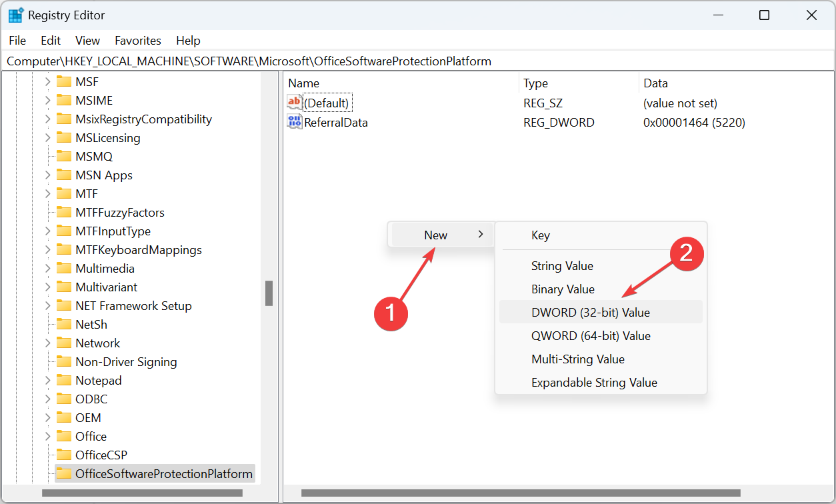836x504 pixels.
Task: Expand the OEM key
Action: [x=47, y=418]
